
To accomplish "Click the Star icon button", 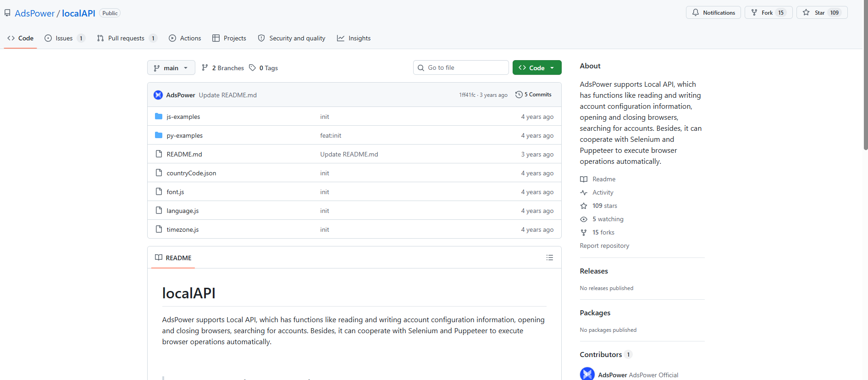I will pos(806,13).
